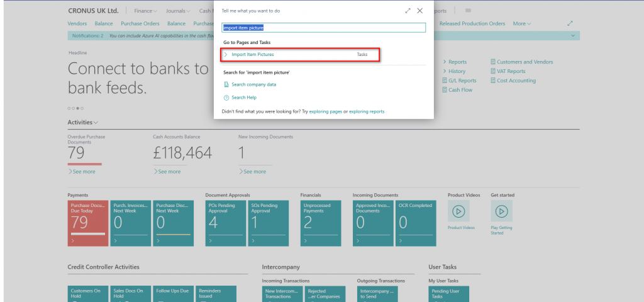644x302 pixels.
Task: Expand the page with the top-right arrows icon
Action: 570,24
